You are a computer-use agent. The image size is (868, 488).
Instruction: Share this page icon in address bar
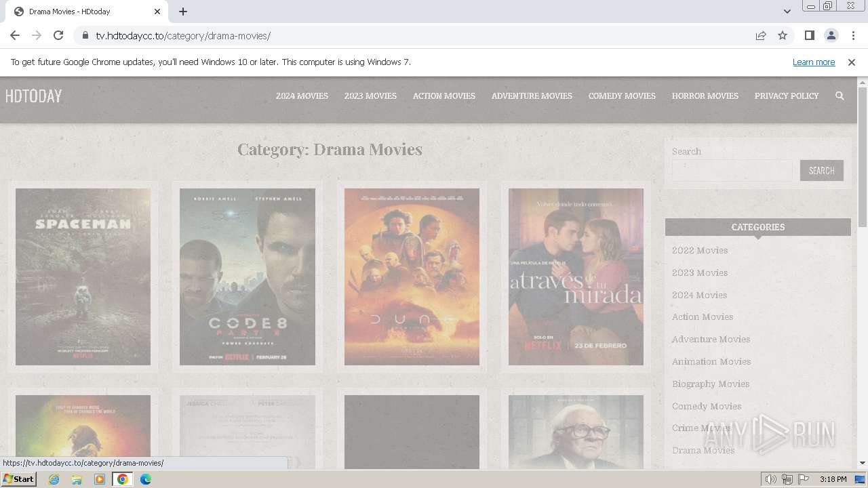[x=761, y=35]
